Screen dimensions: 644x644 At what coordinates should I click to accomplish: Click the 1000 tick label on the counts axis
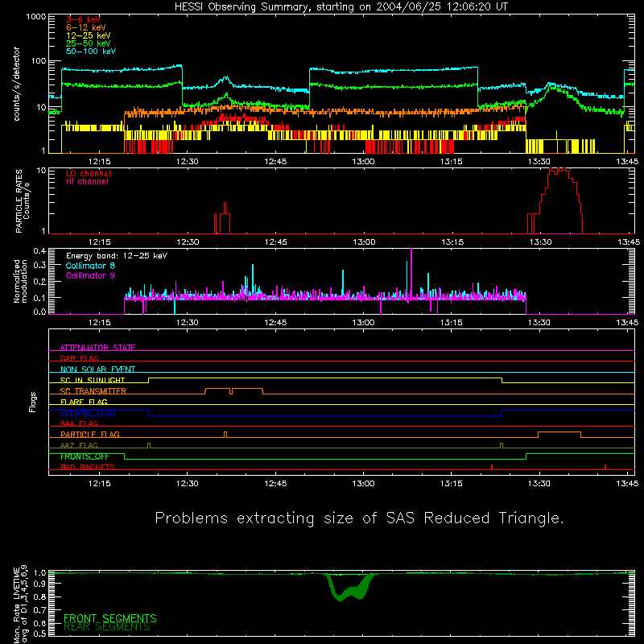[35, 17]
